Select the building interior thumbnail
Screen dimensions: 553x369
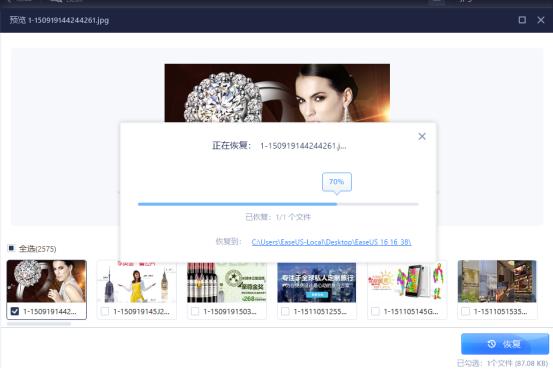coord(497,282)
